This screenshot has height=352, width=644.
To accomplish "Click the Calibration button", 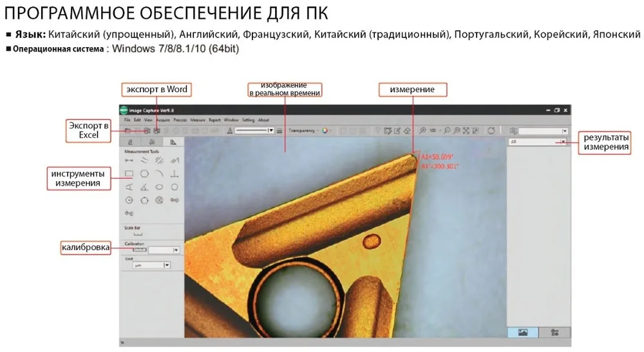I will coord(140,250).
